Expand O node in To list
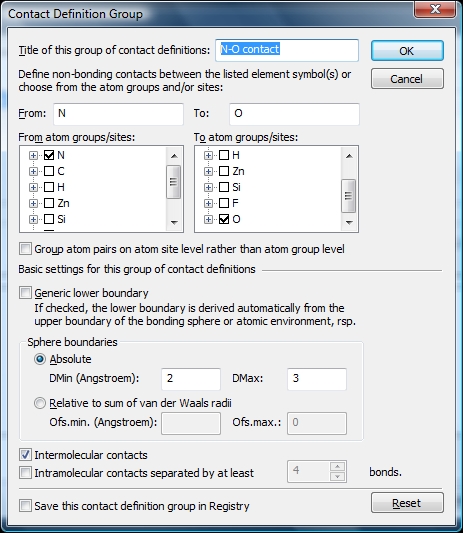This screenshot has width=463, height=533. (208, 219)
